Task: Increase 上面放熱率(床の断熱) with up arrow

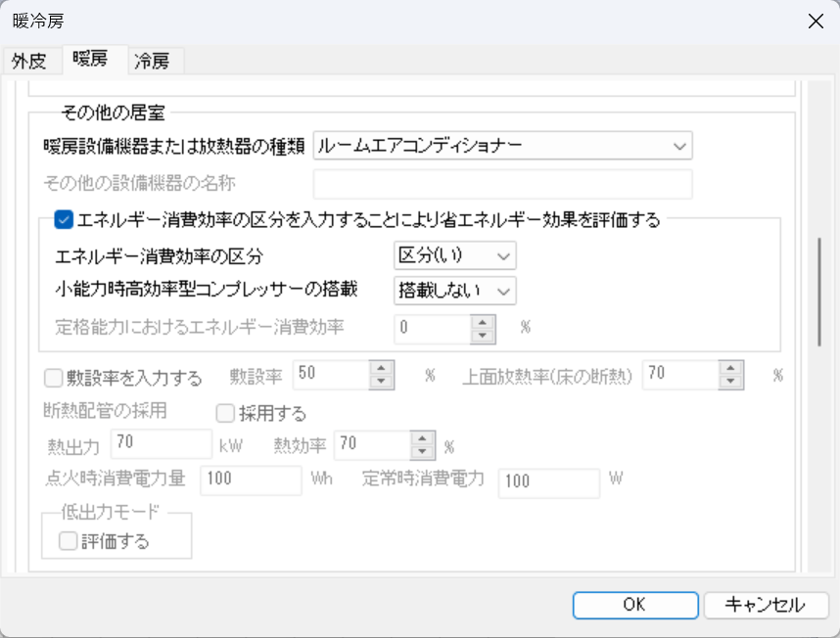Action: (x=730, y=368)
